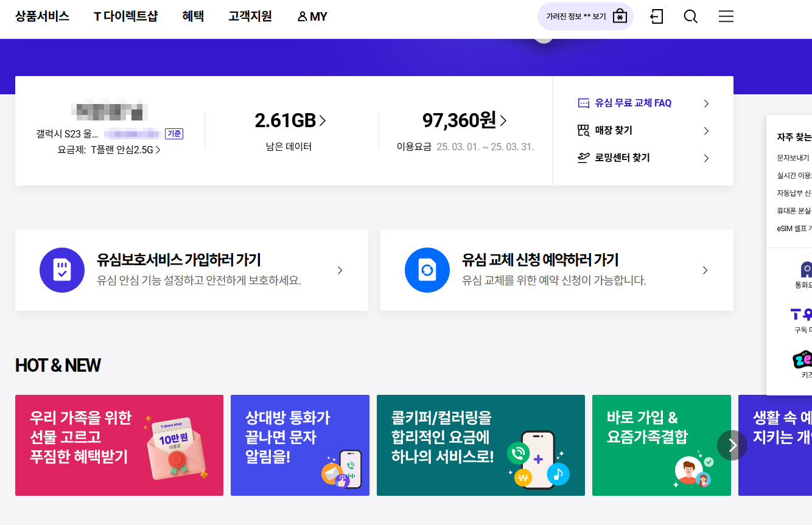This screenshot has height=525, width=812.
Task: Click the HOT & NEW heading
Action: (58, 365)
